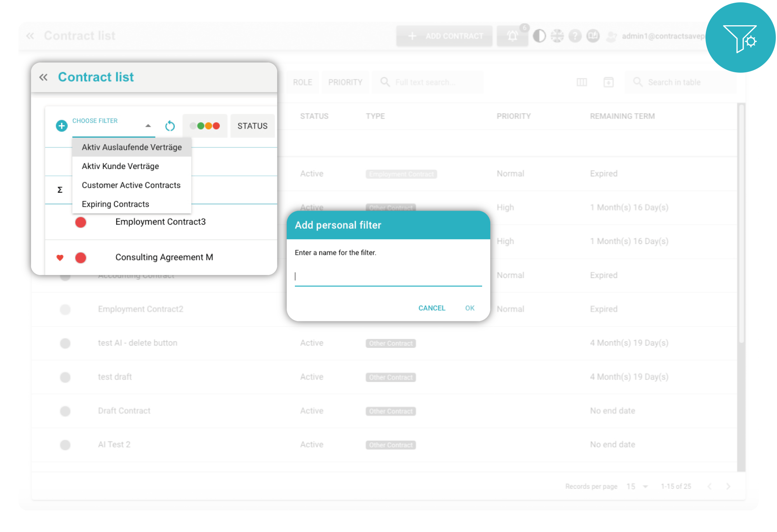Click grey status dot of AI Test 2

pyautogui.click(x=65, y=445)
